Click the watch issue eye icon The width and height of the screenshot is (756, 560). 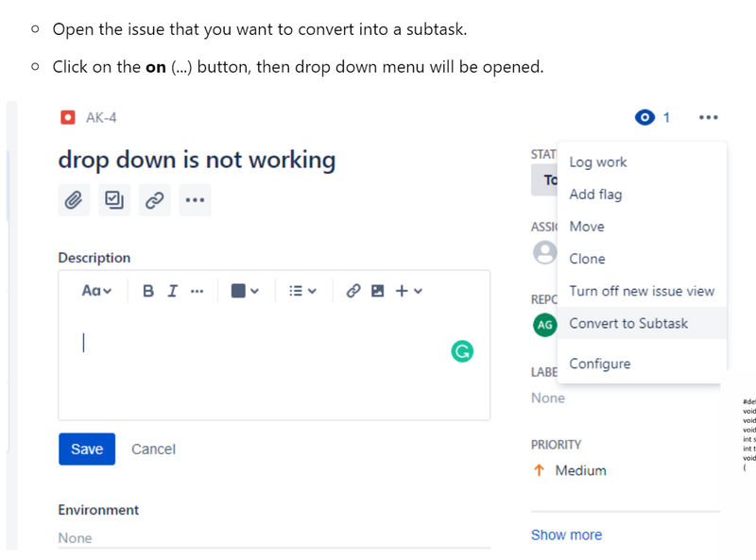[x=645, y=117]
